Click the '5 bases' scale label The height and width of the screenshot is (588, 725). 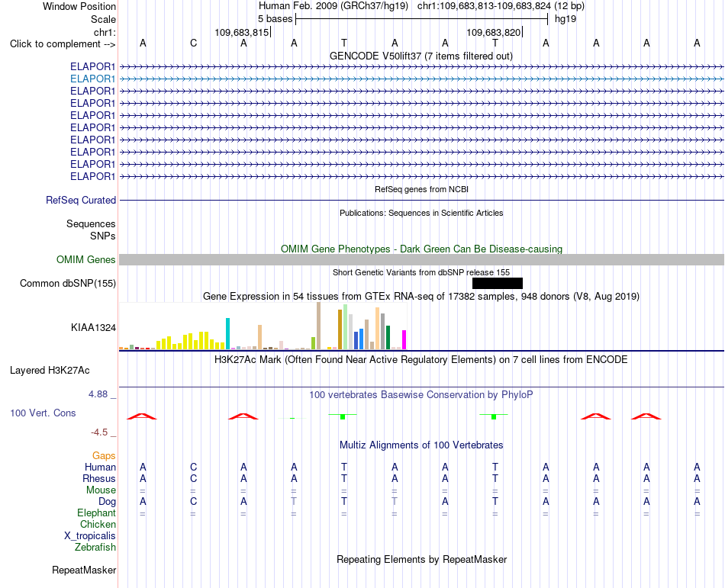click(275, 19)
